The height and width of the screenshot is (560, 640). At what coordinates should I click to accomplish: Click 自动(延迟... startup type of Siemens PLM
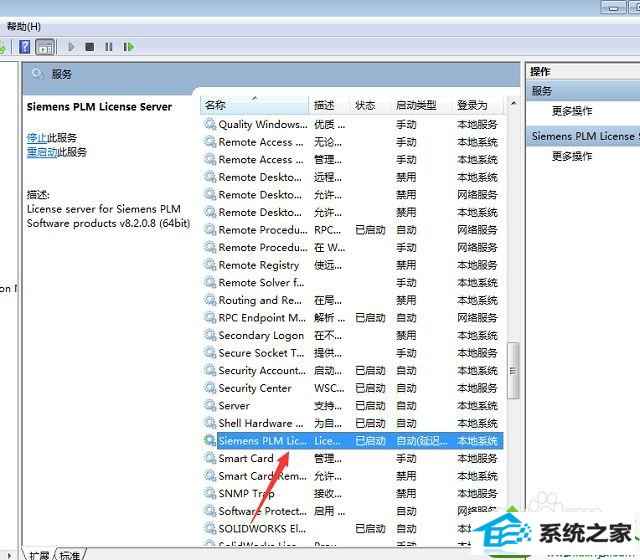(422, 441)
